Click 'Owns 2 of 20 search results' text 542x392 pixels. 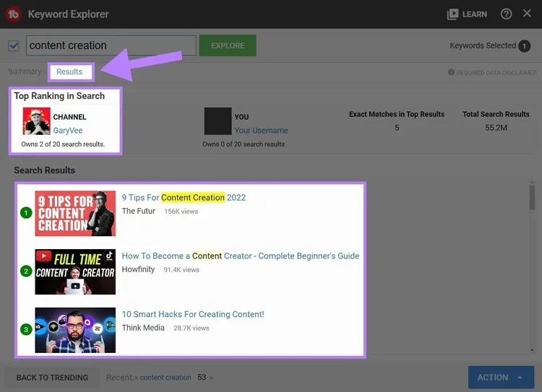tap(63, 144)
